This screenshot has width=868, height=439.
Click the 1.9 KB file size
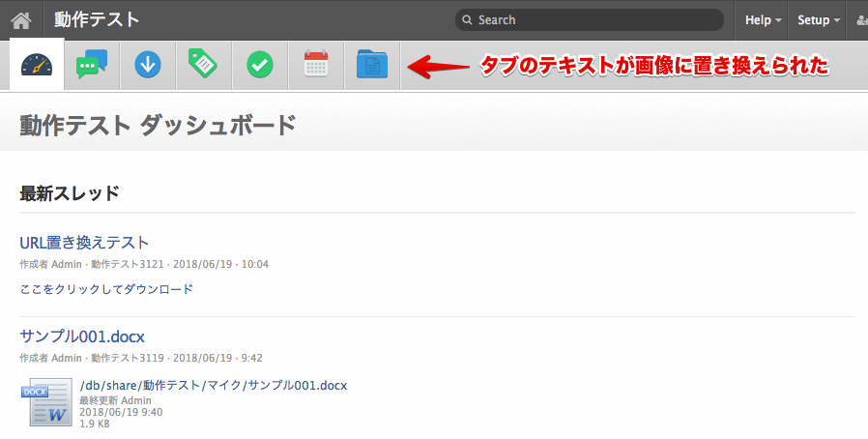coord(95,424)
